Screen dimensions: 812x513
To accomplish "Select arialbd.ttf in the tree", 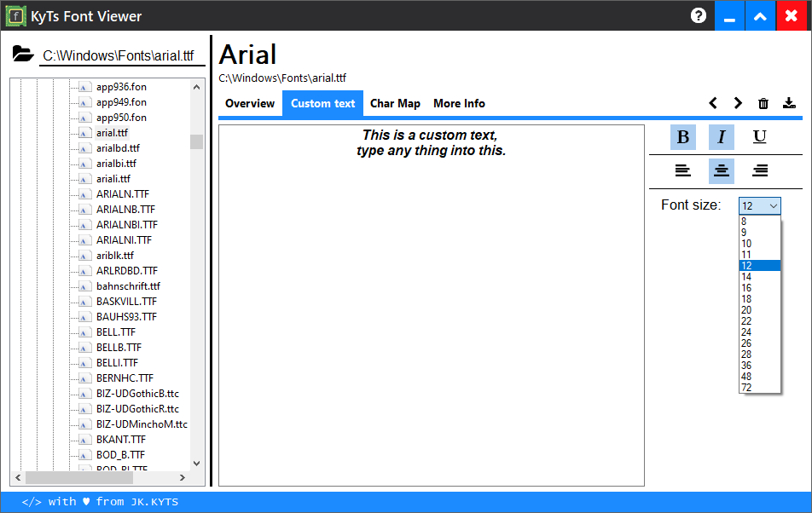I will (x=118, y=148).
